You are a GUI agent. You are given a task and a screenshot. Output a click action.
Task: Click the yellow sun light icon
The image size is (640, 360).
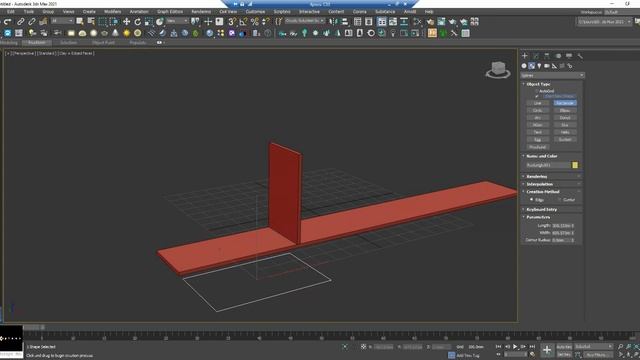click(127, 33)
